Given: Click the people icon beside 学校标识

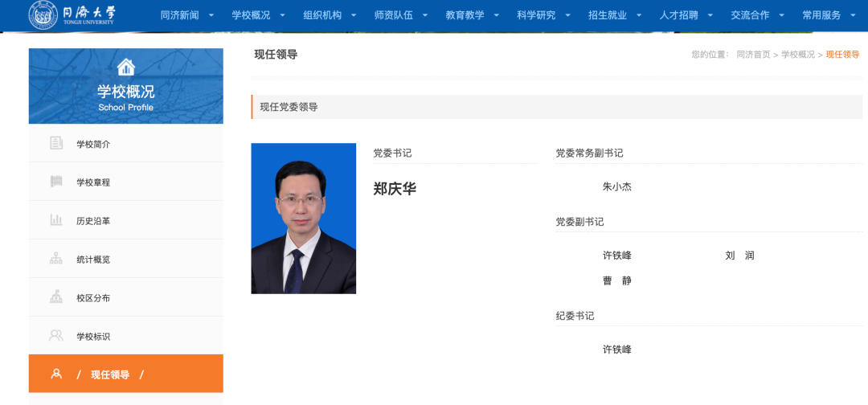Looking at the screenshot, I should pos(56,335).
